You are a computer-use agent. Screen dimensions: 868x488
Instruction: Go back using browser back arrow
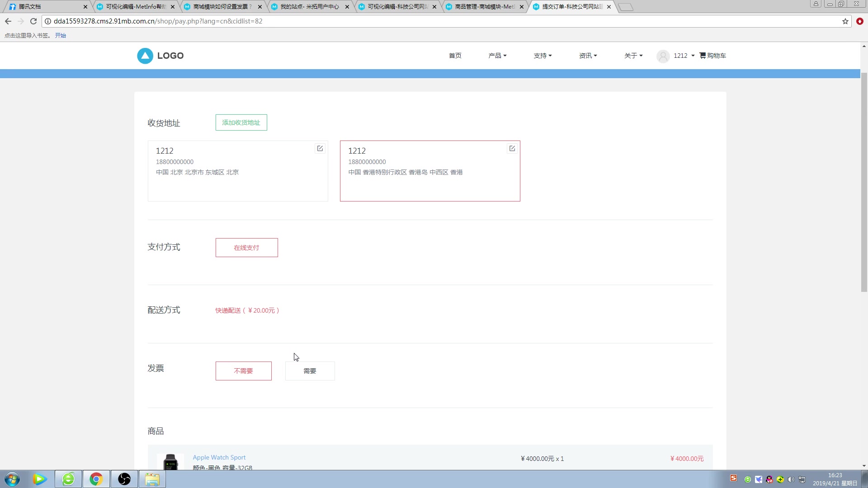(8, 21)
